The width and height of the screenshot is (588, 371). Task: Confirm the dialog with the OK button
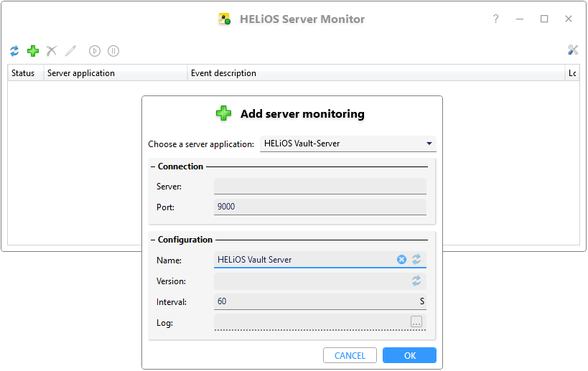409,355
